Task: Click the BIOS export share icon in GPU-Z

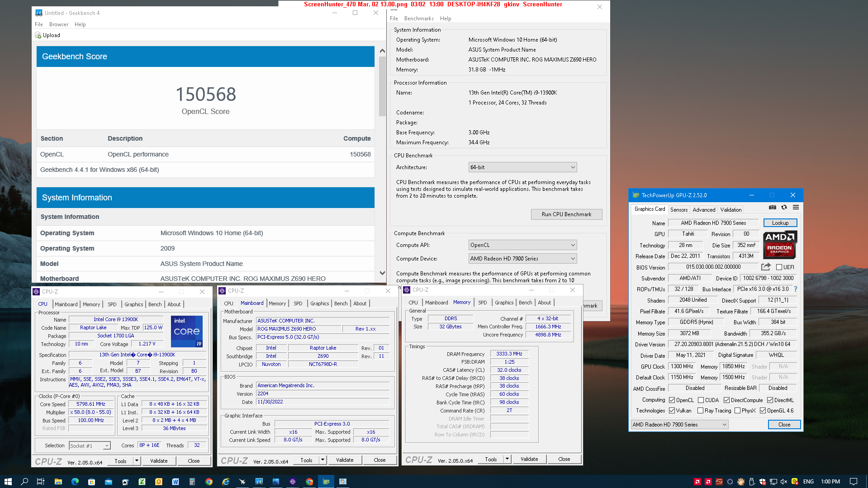Action: (766, 267)
